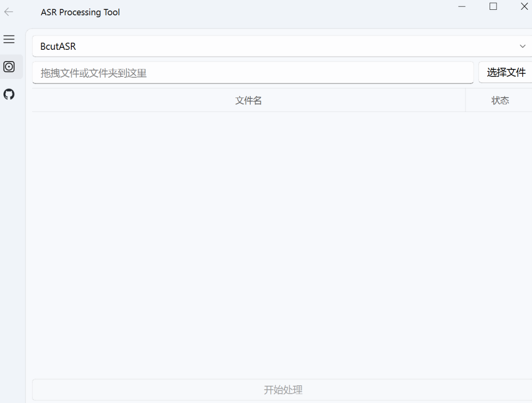
Task: Click the BcutASR engine name text
Action: (58, 46)
